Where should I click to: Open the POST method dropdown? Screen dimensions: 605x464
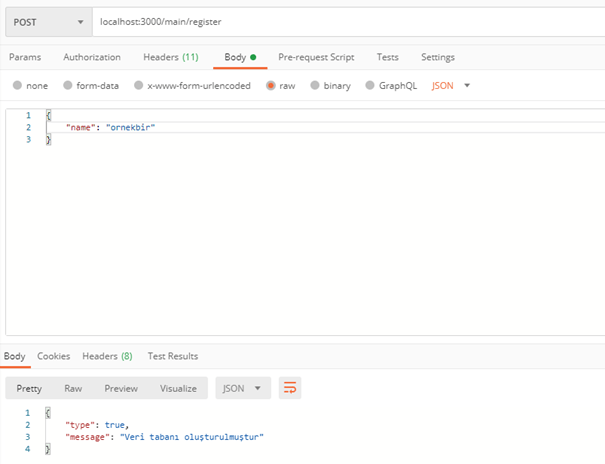coord(48,21)
